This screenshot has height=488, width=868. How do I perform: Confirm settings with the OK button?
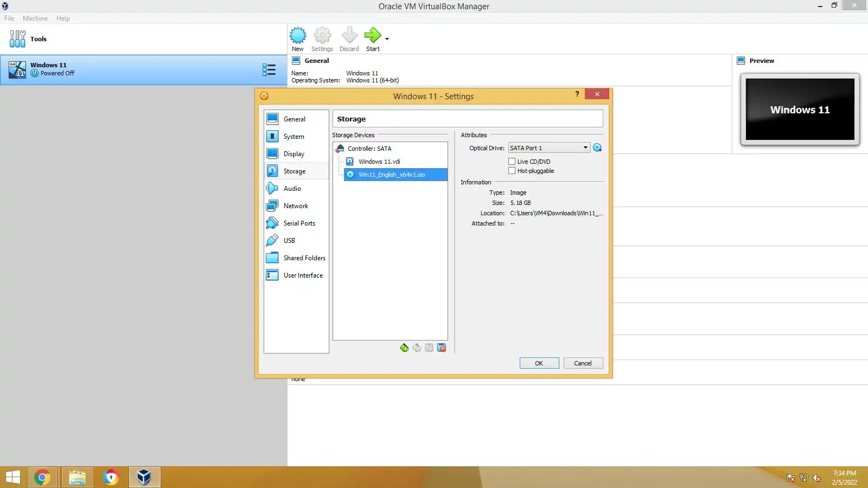[539, 363]
